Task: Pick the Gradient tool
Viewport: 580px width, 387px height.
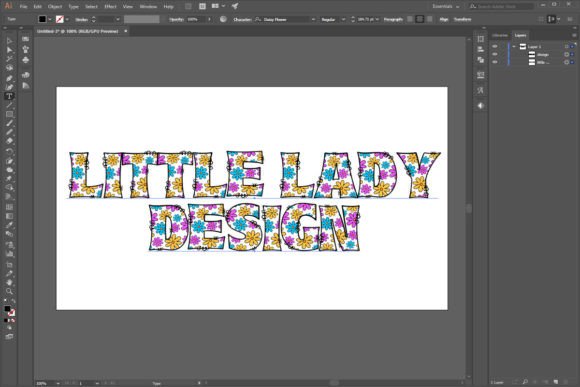Action: tap(9, 216)
